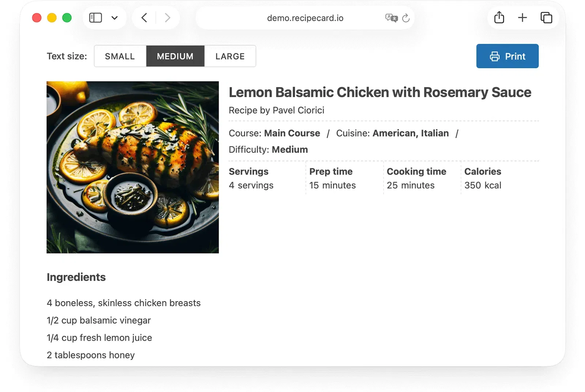Select SMALL text size
This screenshot has width=585, height=392.
point(120,56)
